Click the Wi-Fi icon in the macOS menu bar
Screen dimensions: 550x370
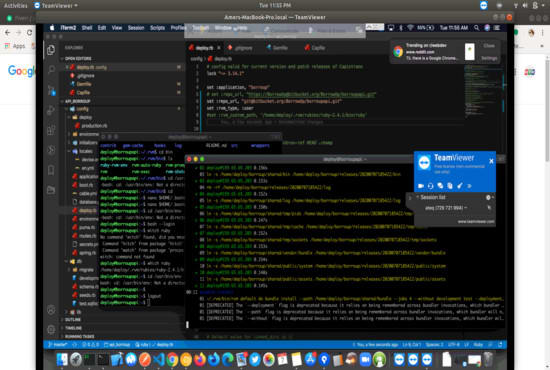pyautogui.click(x=410, y=28)
